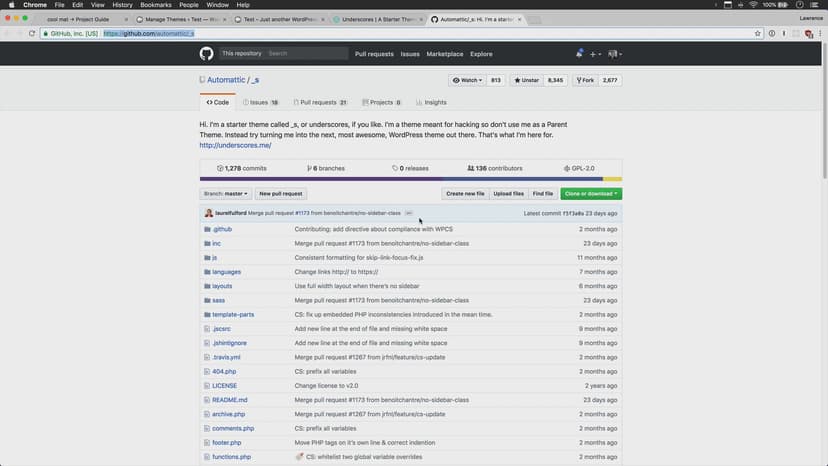
Task: Switch to the Issues tab
Action: 260,102
